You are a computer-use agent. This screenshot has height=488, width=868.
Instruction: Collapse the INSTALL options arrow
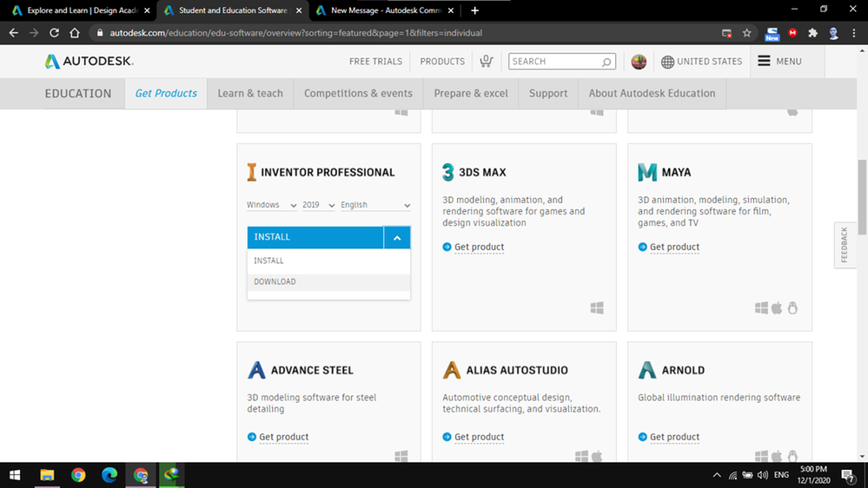pos(397,237)
